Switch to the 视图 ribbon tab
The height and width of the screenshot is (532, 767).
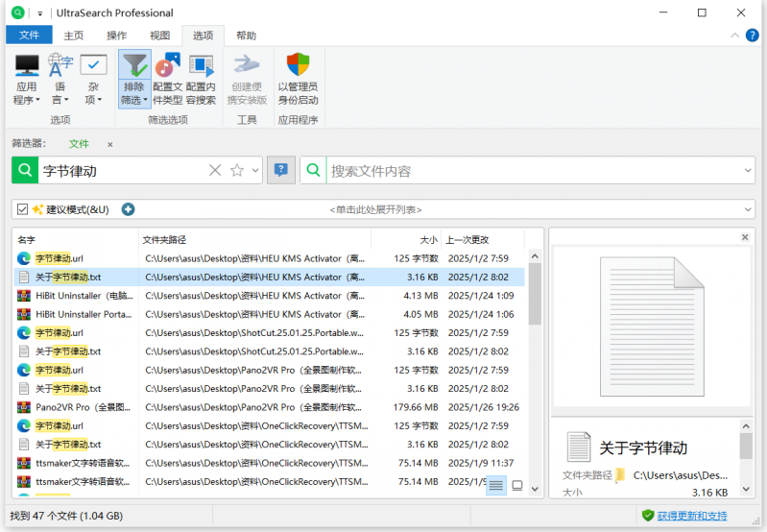point(159,36)
